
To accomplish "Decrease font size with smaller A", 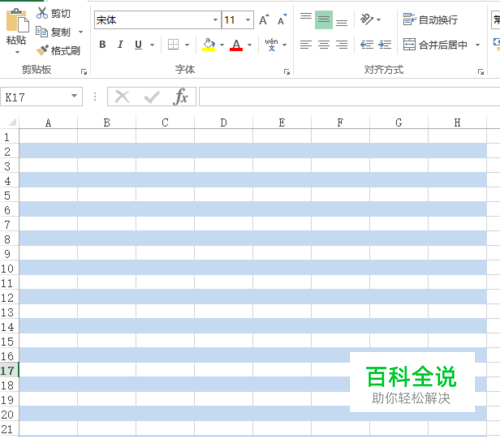I will (x=282, y=20).
